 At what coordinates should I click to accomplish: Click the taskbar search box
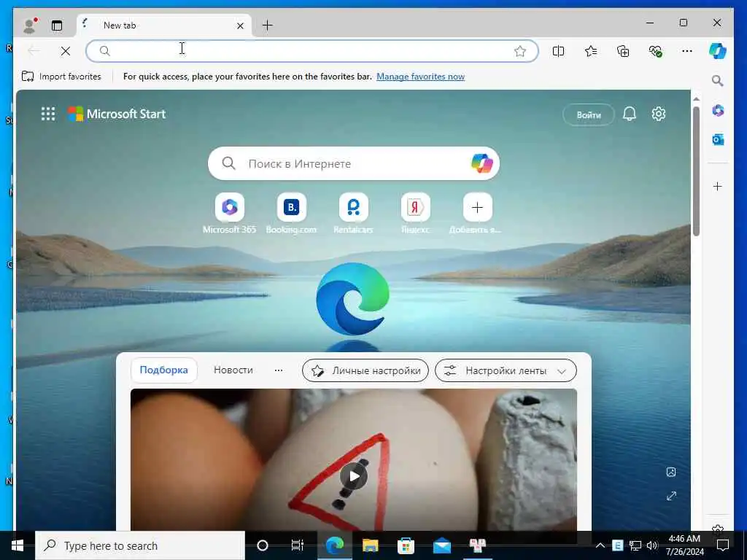point(140,545)
